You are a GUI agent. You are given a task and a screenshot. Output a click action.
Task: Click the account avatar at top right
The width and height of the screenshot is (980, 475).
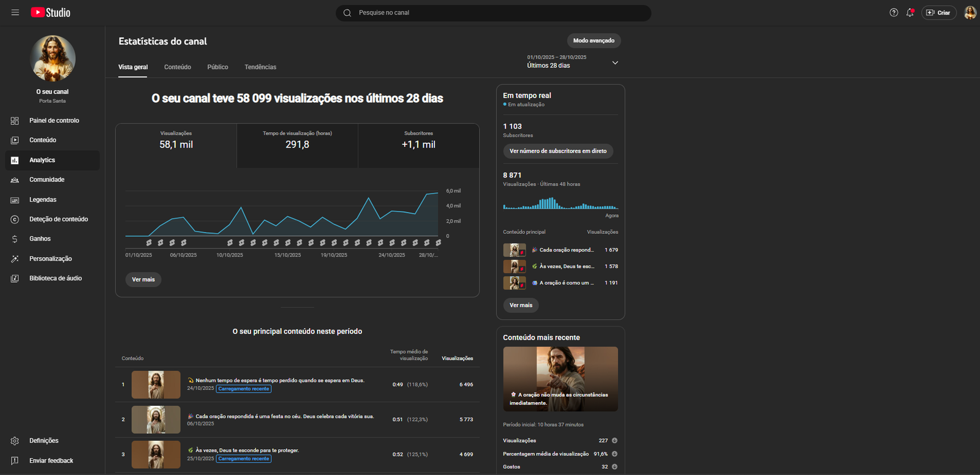coord(970,12)
